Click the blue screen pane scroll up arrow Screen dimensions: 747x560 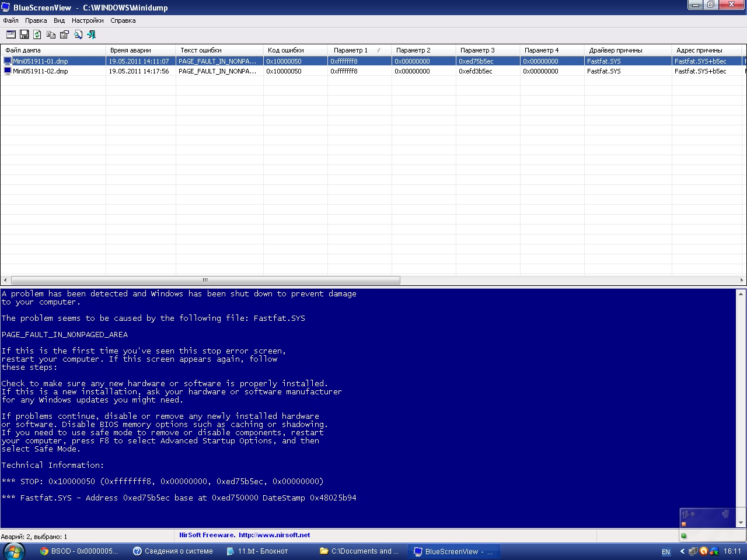click(741, 294)
